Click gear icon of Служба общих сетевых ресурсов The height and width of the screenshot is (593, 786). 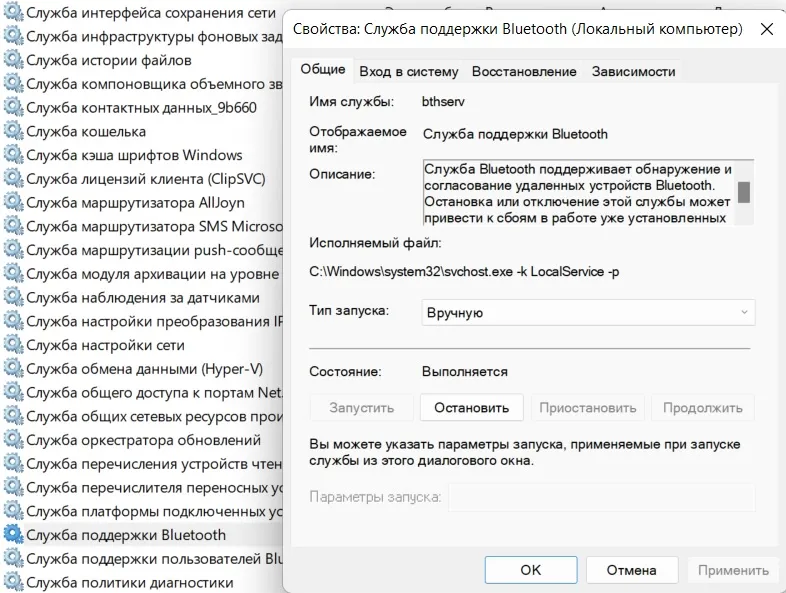click(x=14, y=416)
